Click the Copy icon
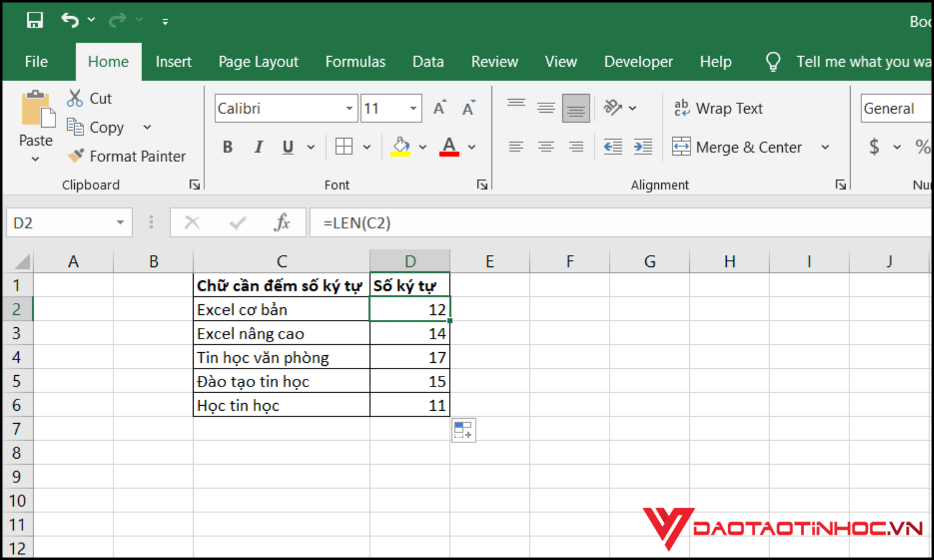The image size is (934, 560). coord(76,127)
